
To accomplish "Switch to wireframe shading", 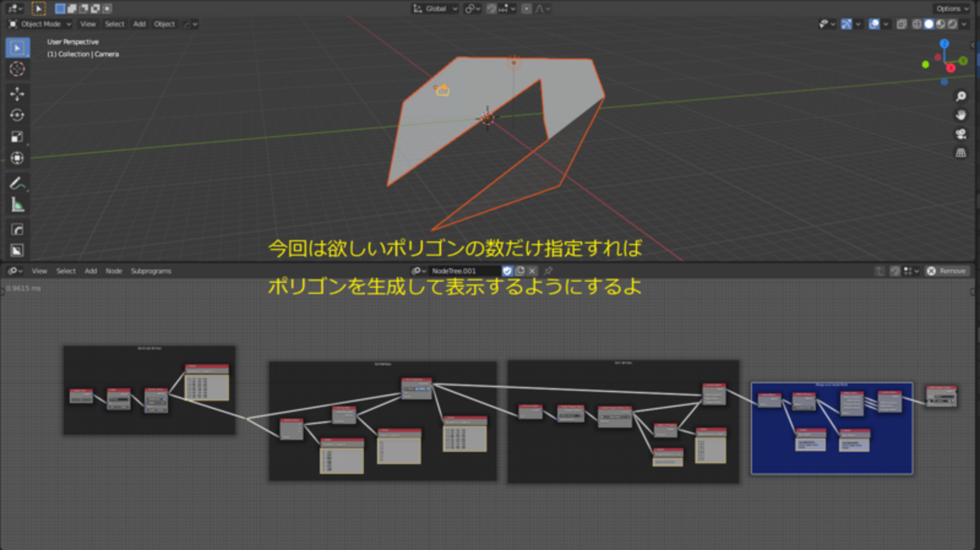I will pyautogui.click(x=917, y=24).
